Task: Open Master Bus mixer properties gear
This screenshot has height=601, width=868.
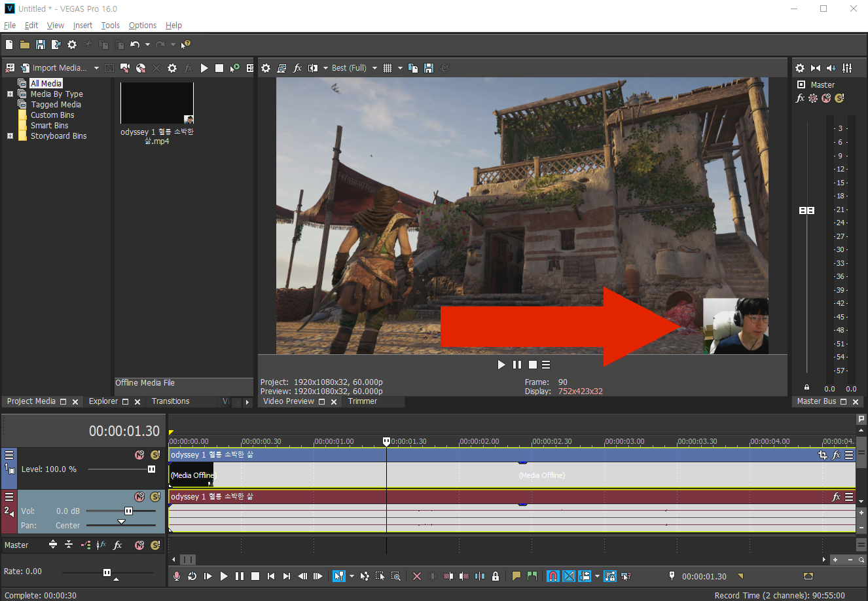Action: [800, 68]
